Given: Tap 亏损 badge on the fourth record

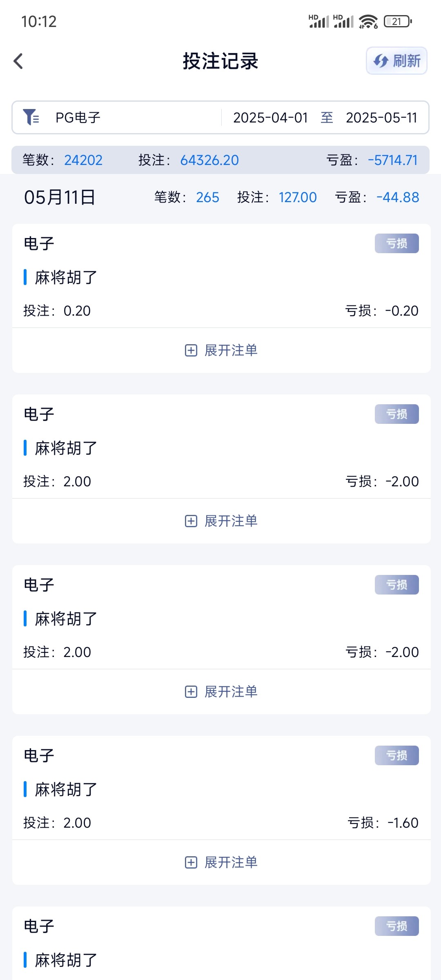Looking at the screenshot, I should point(396,755).
